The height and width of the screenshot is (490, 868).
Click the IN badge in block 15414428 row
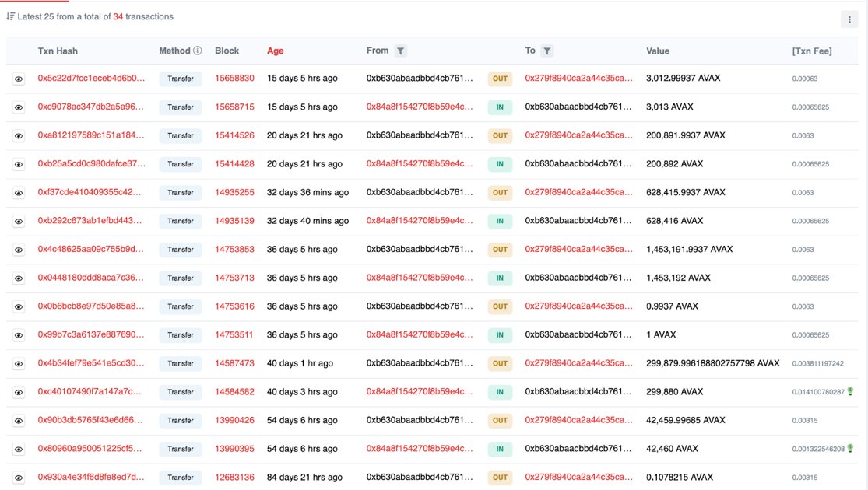(x=500, y=164)
